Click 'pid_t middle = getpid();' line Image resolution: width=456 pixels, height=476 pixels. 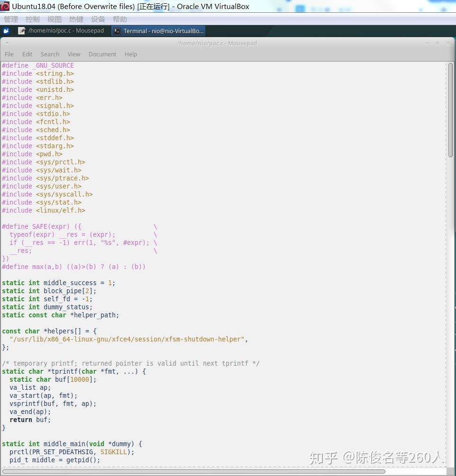pyautogui.click(x=55, y=460)
